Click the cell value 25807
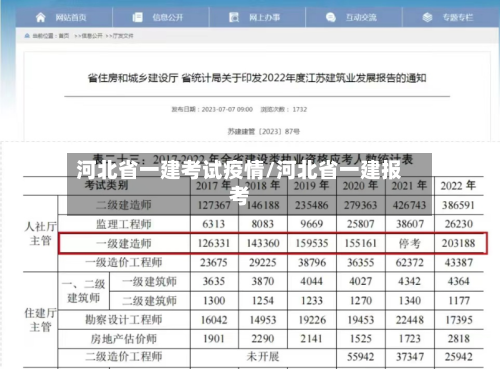 [361, 224]
